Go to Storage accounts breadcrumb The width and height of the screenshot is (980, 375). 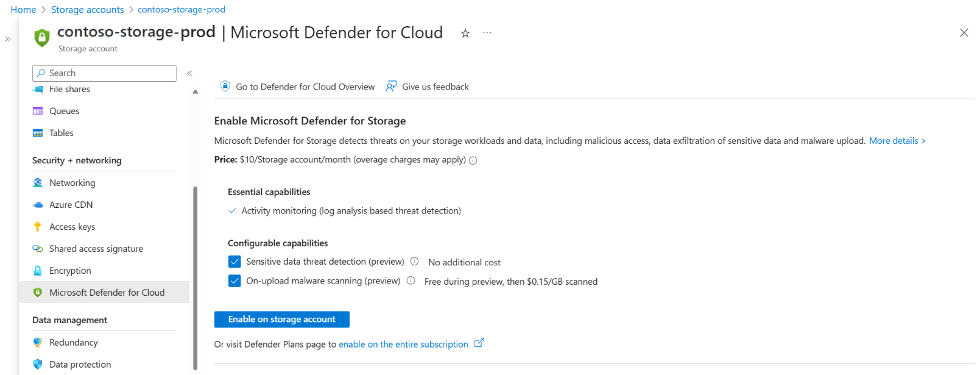[x=88, y=10]
